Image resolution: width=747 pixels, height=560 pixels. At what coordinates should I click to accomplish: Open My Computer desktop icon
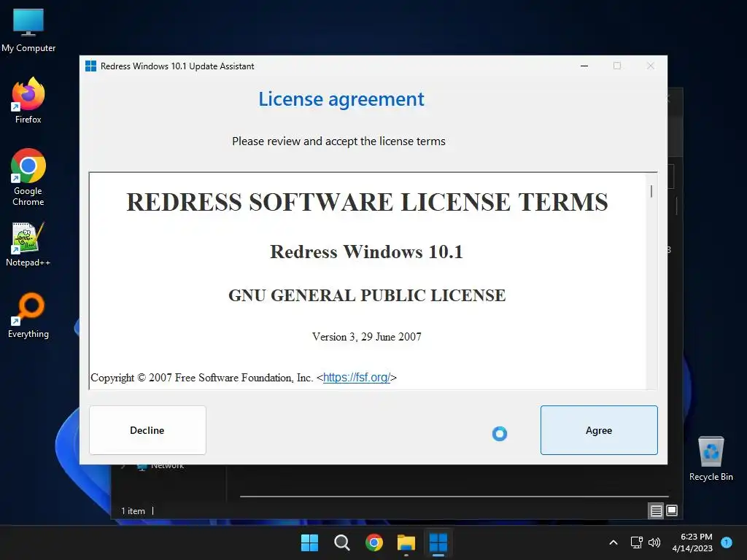[28, 31]
